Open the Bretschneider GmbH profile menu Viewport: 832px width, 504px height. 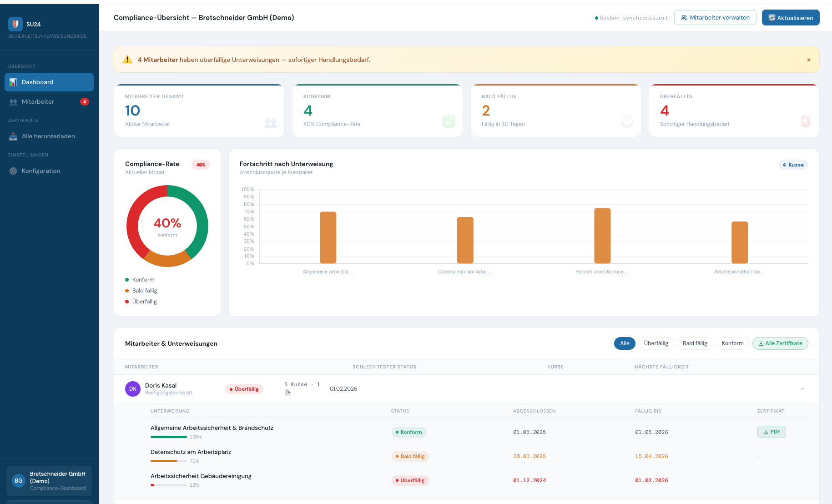pos(49,480)
